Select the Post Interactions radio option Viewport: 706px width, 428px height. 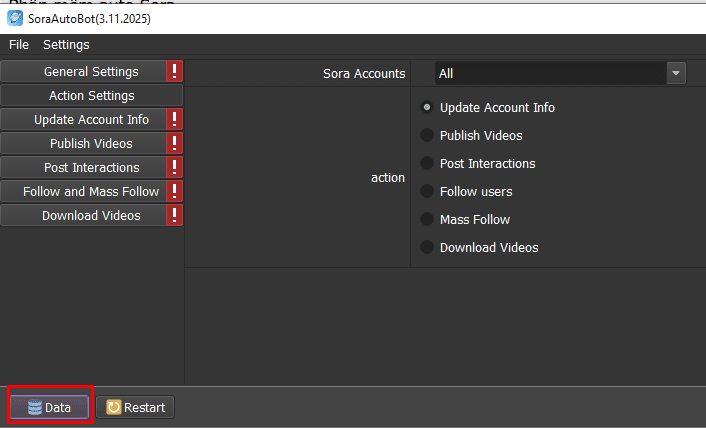coord(428,164)
